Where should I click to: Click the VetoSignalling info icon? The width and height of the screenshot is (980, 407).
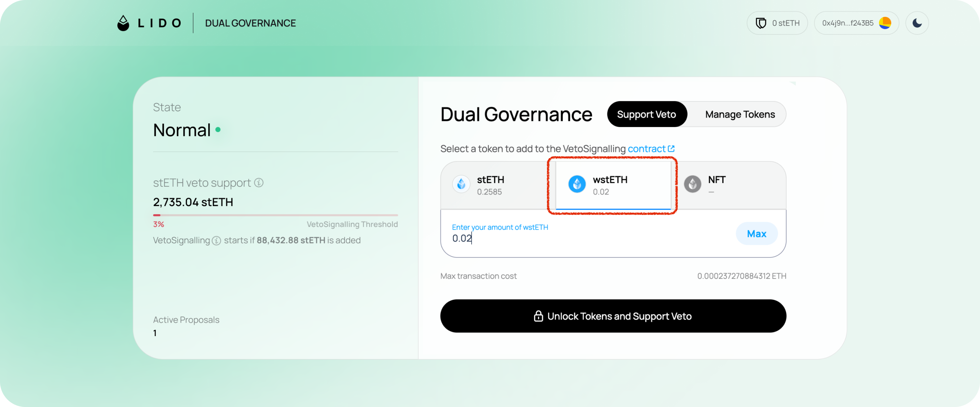coord(216,240)
